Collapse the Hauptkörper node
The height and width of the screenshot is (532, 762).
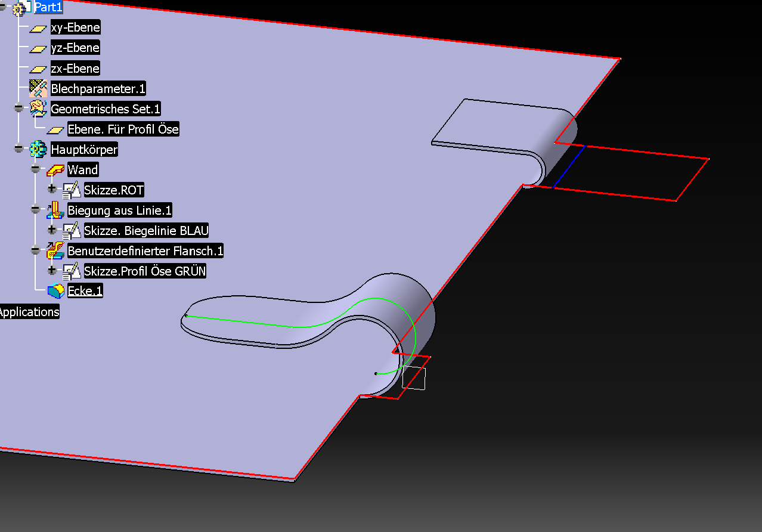(x=18, y=149)
